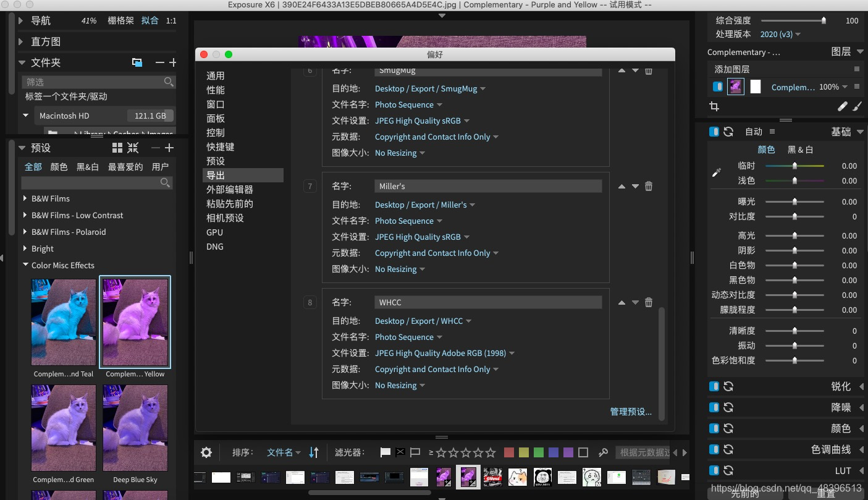Toggle the Basic panel on/off
The height and width of the screenshot is (500, 868).
coord(714,132)
